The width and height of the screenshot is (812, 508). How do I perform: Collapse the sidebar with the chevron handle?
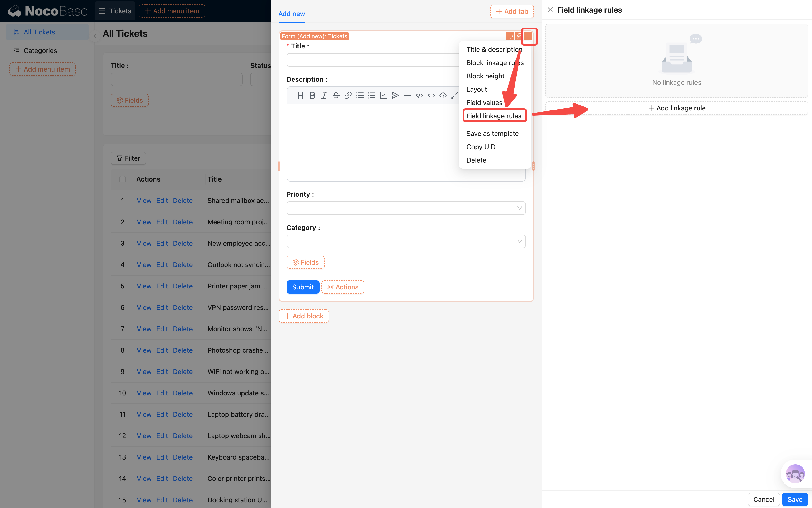[x=95, y=36]
